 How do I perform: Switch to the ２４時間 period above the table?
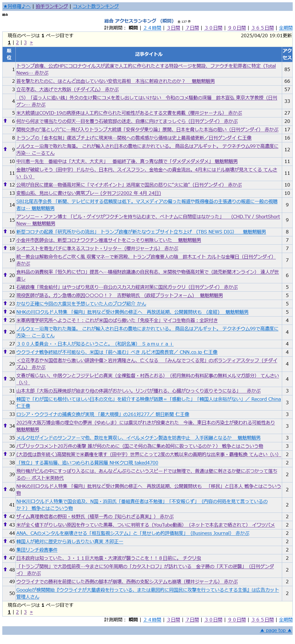point(152,28)
